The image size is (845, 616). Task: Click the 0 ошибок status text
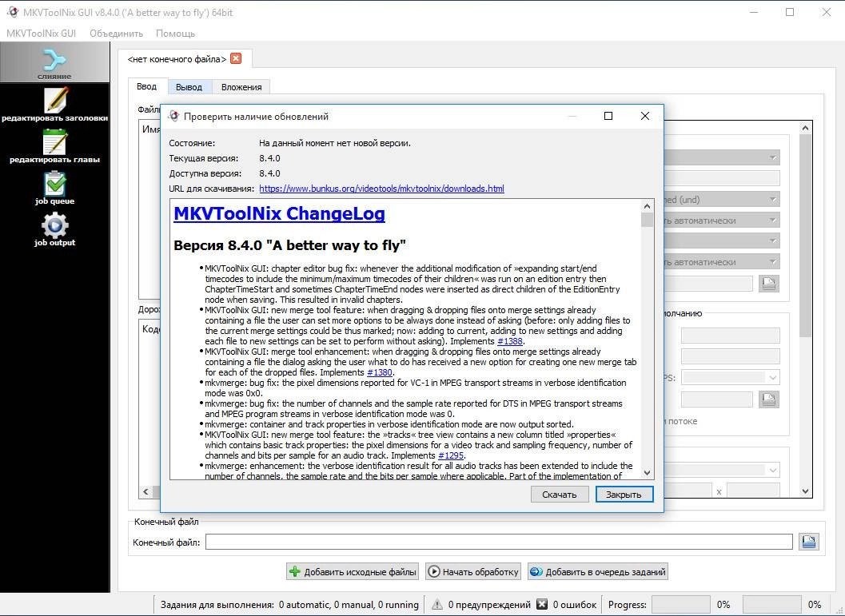pos(575,605)
